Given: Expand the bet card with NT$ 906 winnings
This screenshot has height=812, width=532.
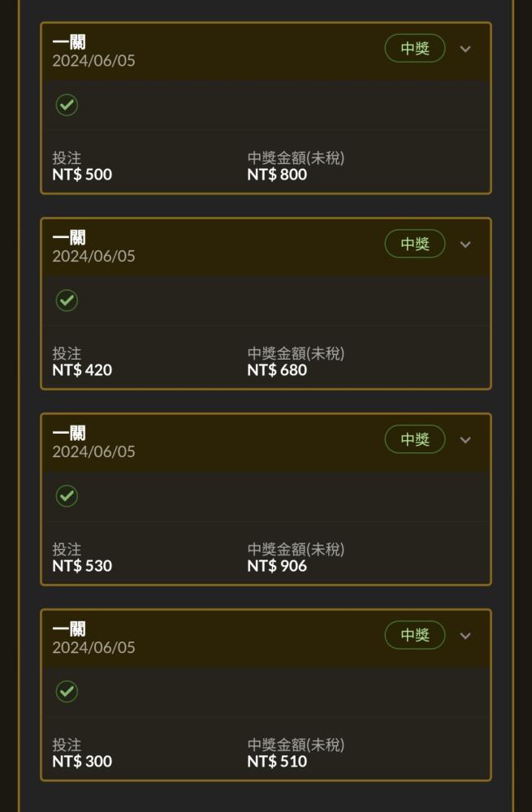Looking at the screenshot, I should click(465, 440).
